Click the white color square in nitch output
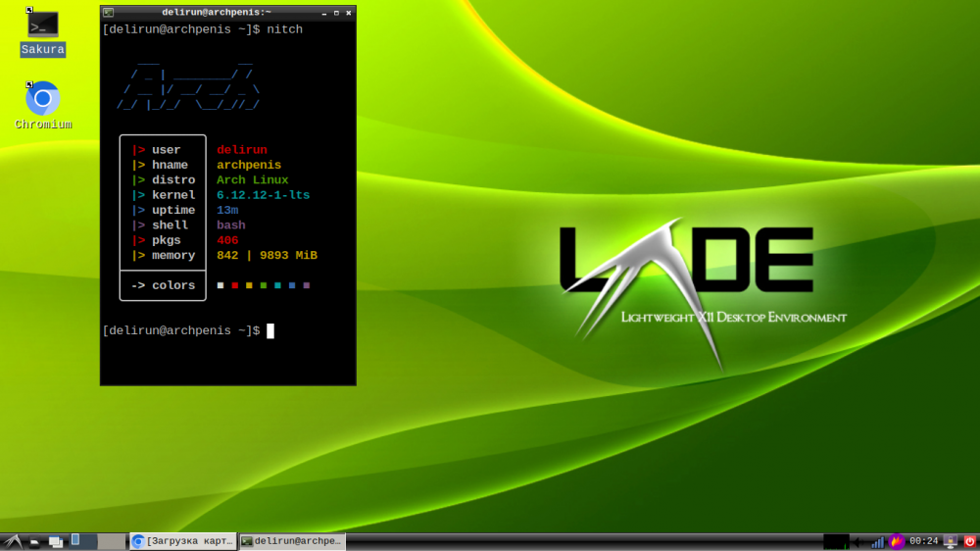 coord(220,285)
